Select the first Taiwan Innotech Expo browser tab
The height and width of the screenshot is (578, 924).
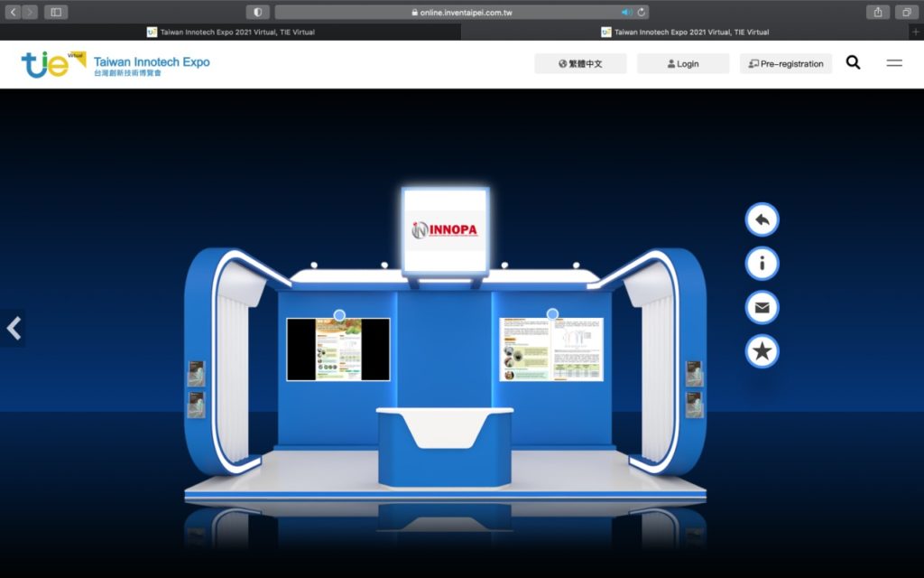pyautogui.click(x=233, y=31)
